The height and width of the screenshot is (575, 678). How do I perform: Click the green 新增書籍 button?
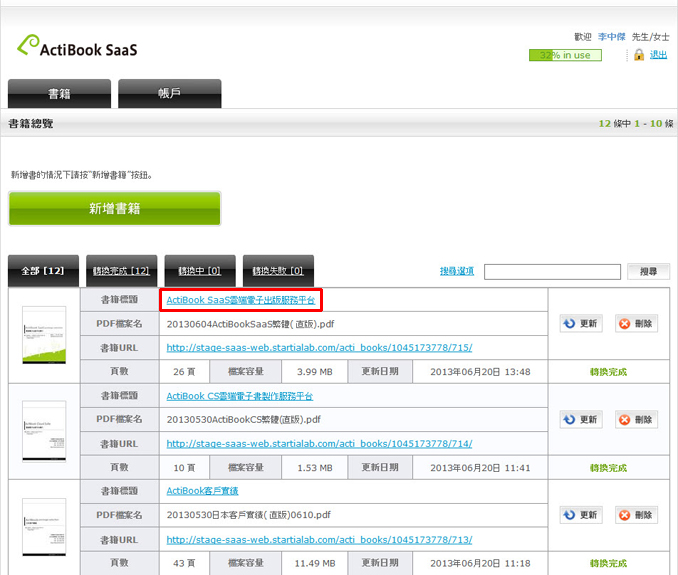(x=115, y=208)
